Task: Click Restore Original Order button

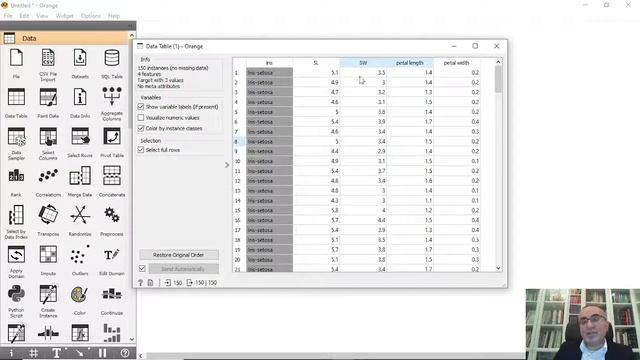Action: [179, 255]
